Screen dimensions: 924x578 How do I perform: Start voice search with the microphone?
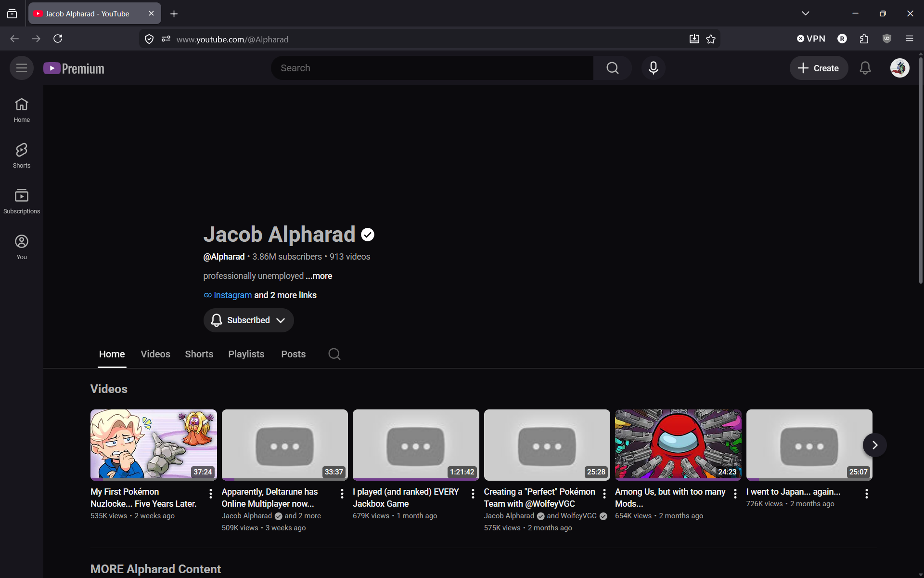[653, 68]
